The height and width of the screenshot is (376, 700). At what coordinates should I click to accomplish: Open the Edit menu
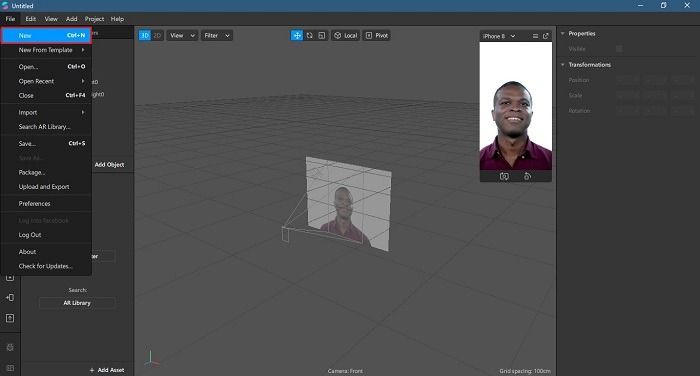(x=30, y=19)
